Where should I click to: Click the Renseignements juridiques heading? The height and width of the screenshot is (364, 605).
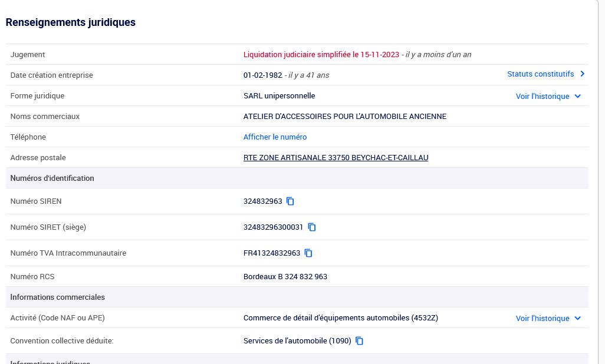(71, 22)
